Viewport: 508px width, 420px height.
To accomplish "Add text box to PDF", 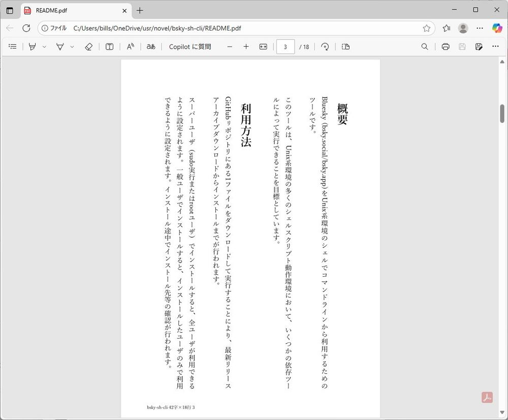I will pyautogui.click(x=110, y=47).
